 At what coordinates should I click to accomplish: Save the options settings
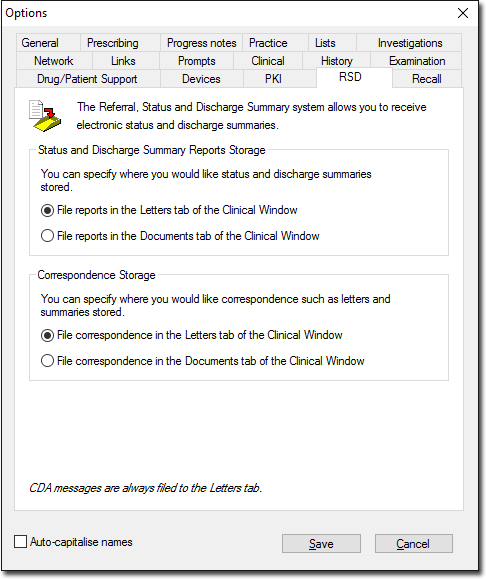[x=321, y=544]
